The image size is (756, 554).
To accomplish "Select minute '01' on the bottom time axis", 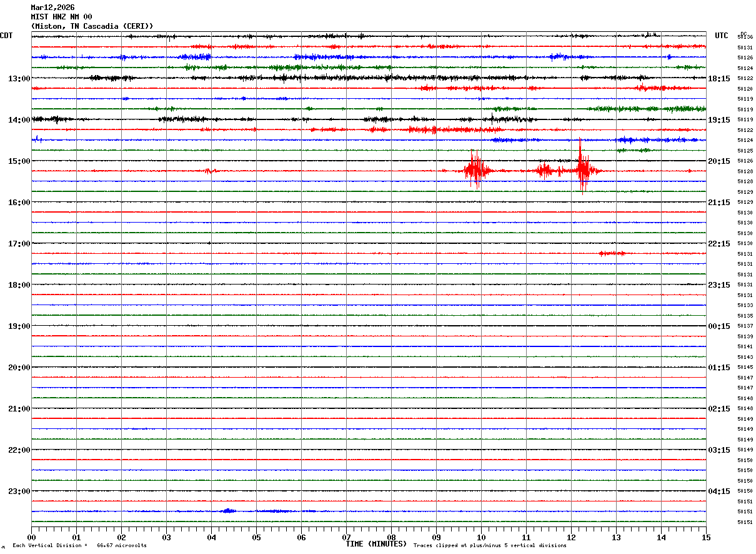I will pyautogui.click(x=76, y=537).
